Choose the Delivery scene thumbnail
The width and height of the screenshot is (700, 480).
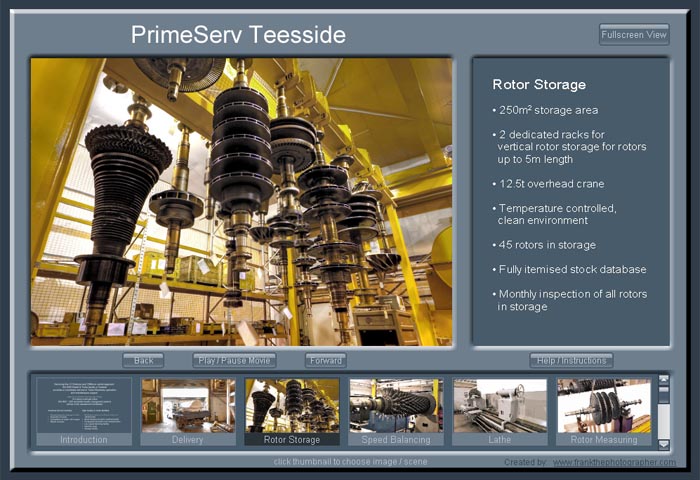pos(188,411)
